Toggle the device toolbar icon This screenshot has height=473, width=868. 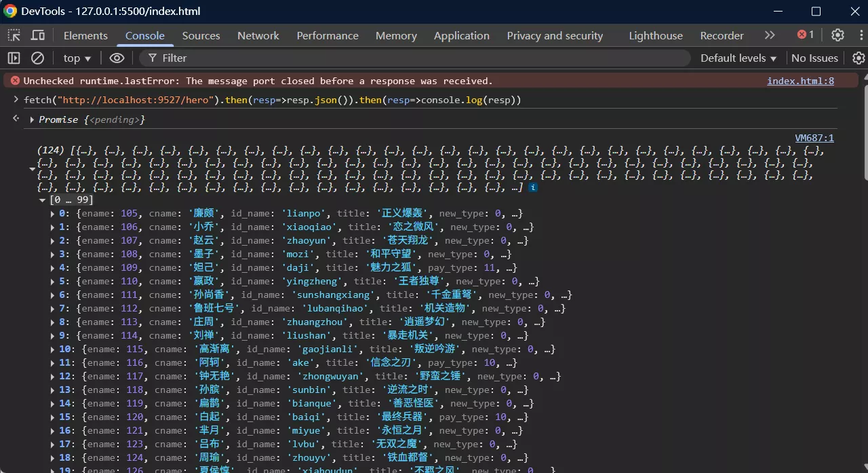click(38, 35)
